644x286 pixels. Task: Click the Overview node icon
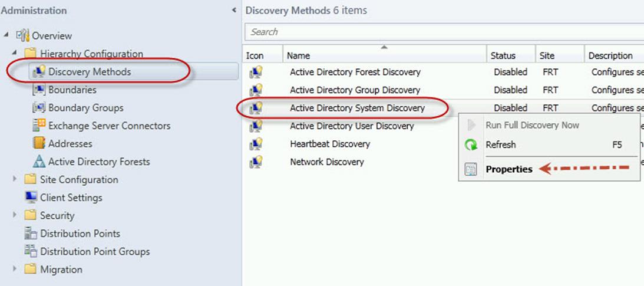tap(23, 35)
